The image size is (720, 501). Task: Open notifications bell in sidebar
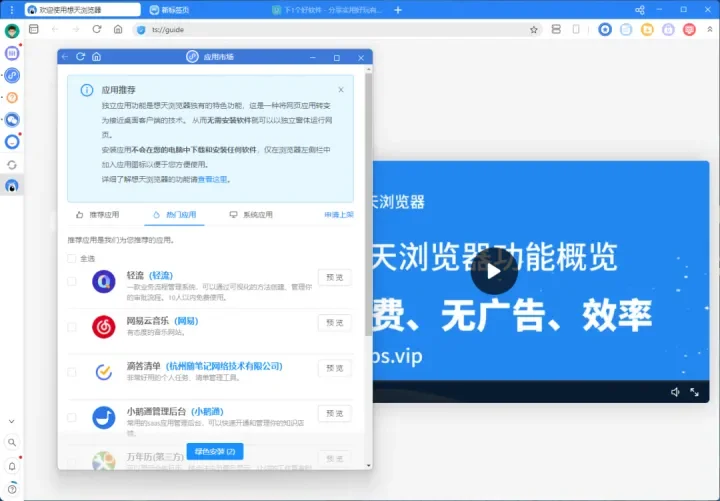pyautogui.click(x=12, y=466)
